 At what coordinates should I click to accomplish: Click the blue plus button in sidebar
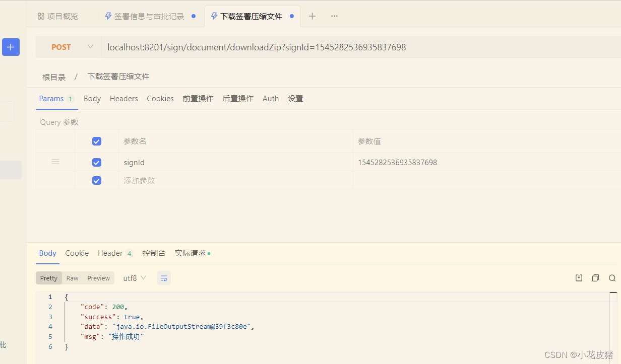11,47
